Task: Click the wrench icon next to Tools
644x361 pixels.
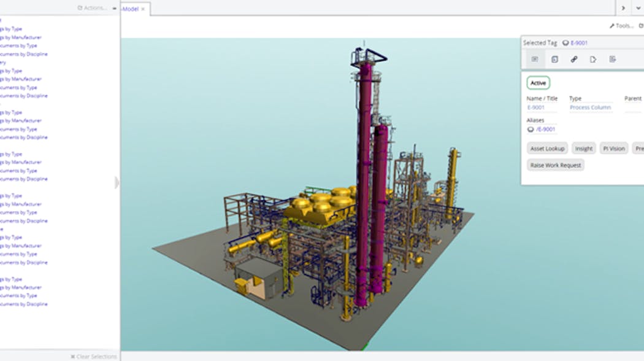Action: pos(611,26)
